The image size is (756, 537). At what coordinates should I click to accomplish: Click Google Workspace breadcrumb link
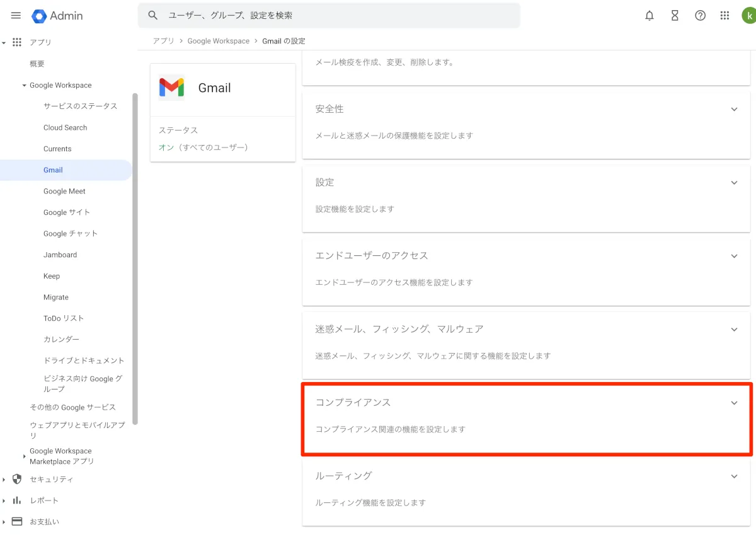pos(218,41)
